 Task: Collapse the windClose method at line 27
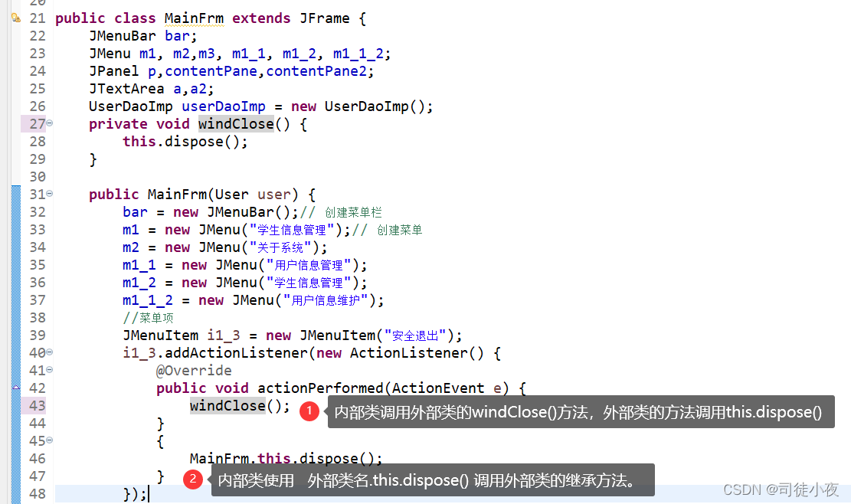pos(49,123)
